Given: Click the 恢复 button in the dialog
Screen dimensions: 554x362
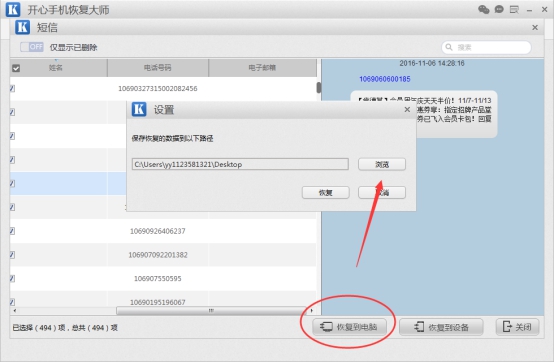Looking at the screenshot, I should point(325,192).
